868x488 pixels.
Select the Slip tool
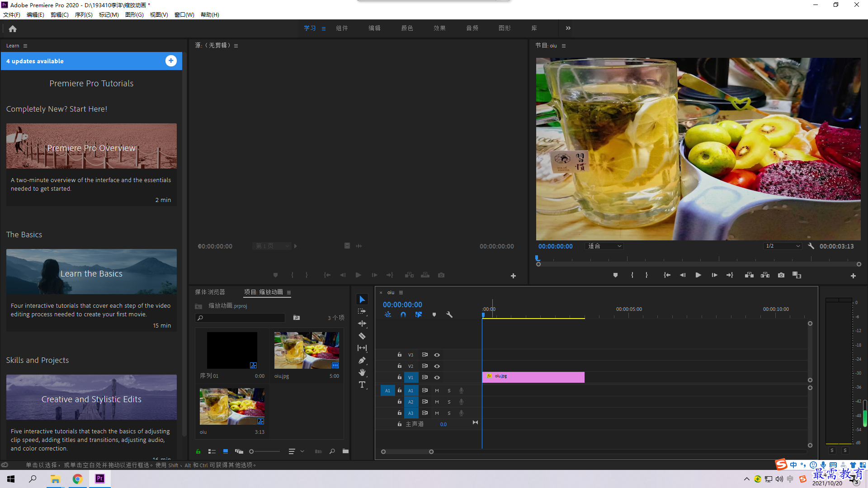(362, 348)
